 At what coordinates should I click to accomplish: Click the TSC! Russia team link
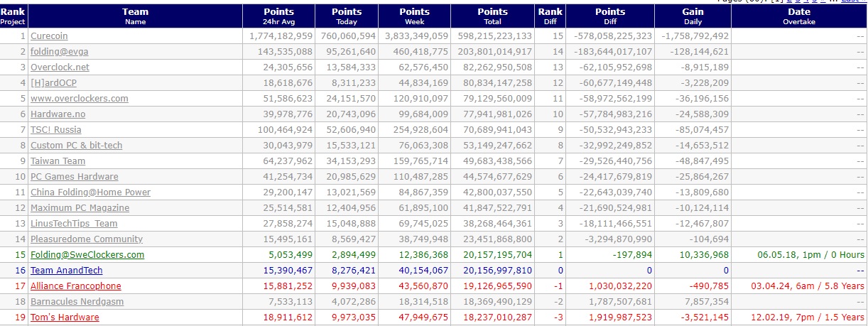(55, 129)
